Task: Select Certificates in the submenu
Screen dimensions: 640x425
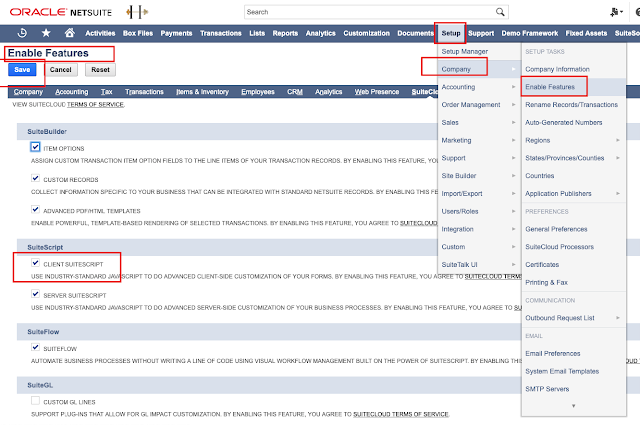Action: (542, 265)
